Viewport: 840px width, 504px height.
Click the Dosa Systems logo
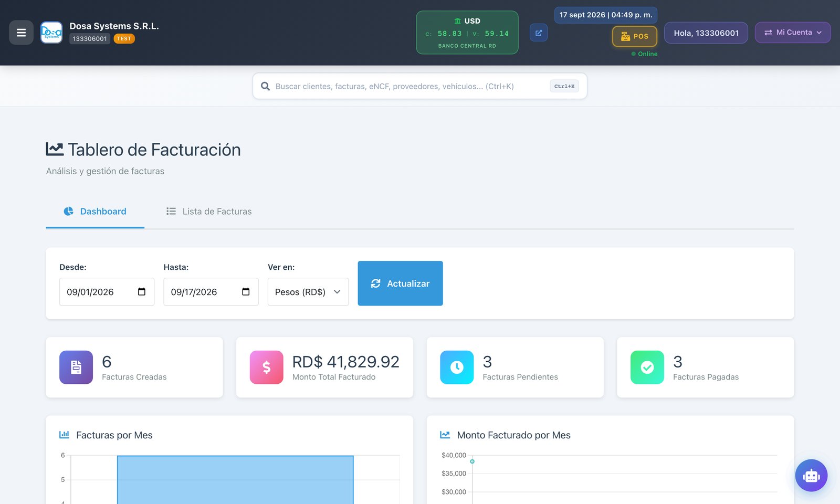coord(51,33)
